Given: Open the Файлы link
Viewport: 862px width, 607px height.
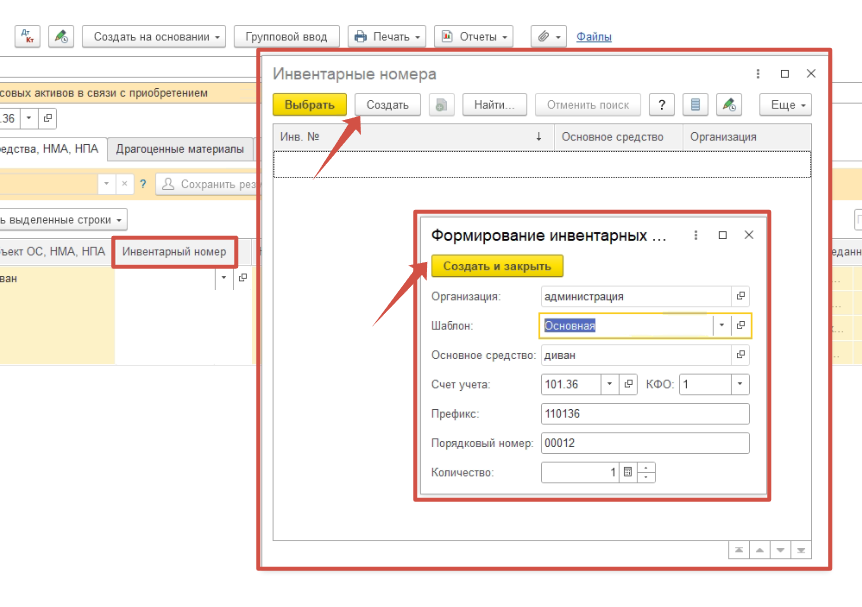Looking at the screenshot, I should [x=594, y=37].
